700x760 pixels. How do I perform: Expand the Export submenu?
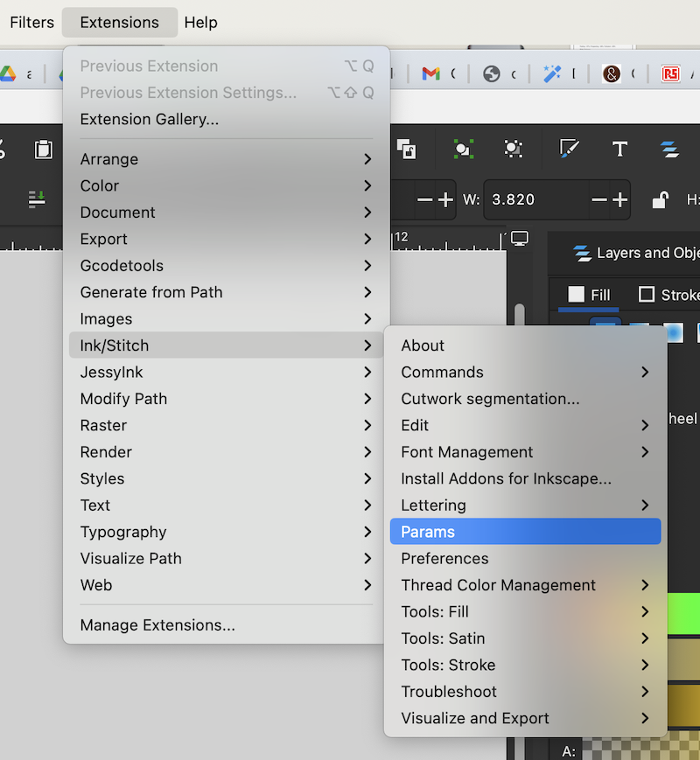pyautogui.click(x=226, y=239)
